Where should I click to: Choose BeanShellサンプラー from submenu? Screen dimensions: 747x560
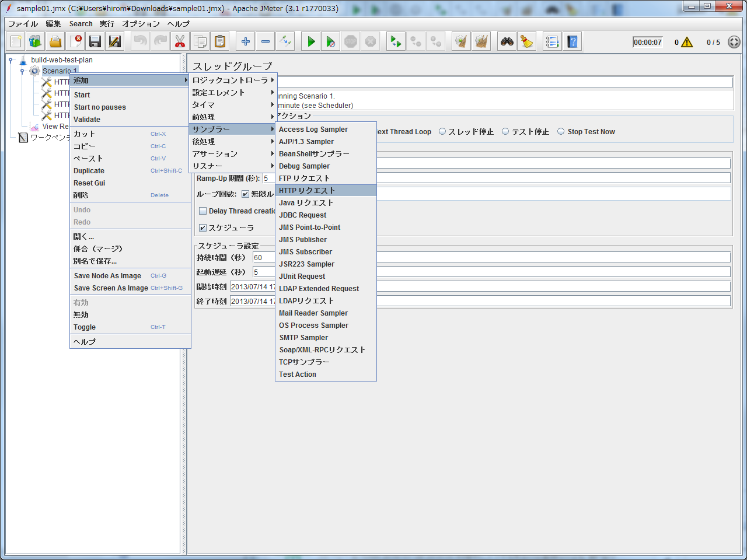(326, 153)
